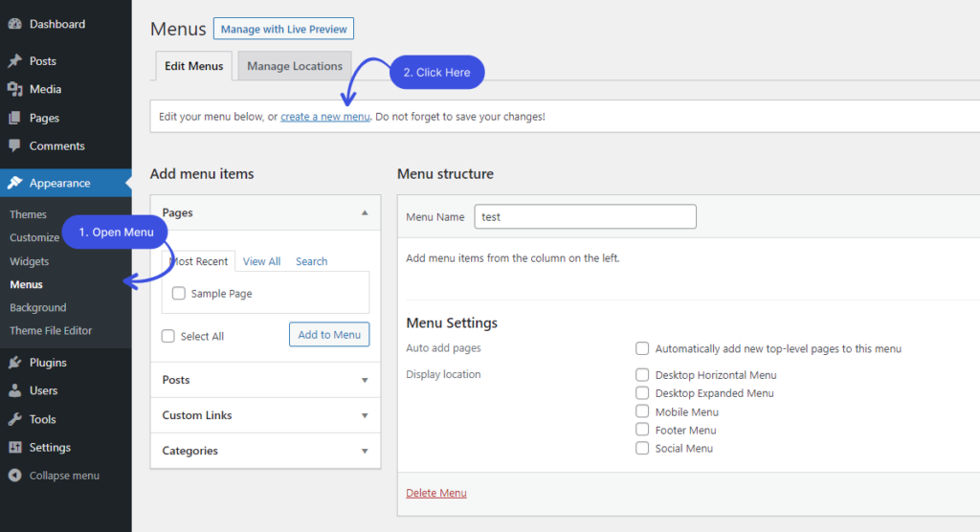This screenshot has height=532, width=980.
Task: Open the Background submenu item
Action: pos(38,307)
